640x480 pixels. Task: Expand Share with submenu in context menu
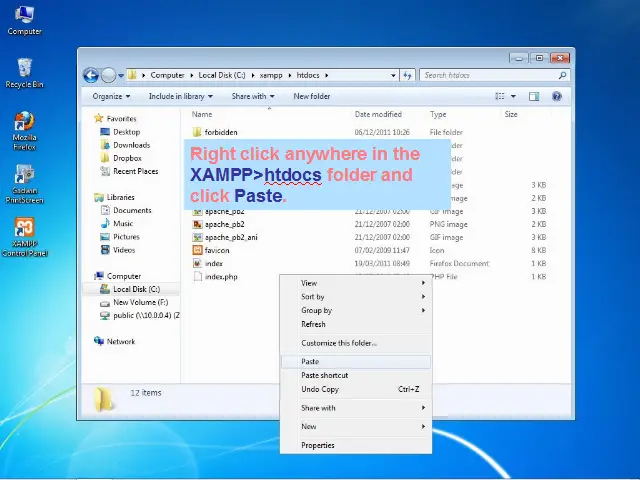(356, 408)
